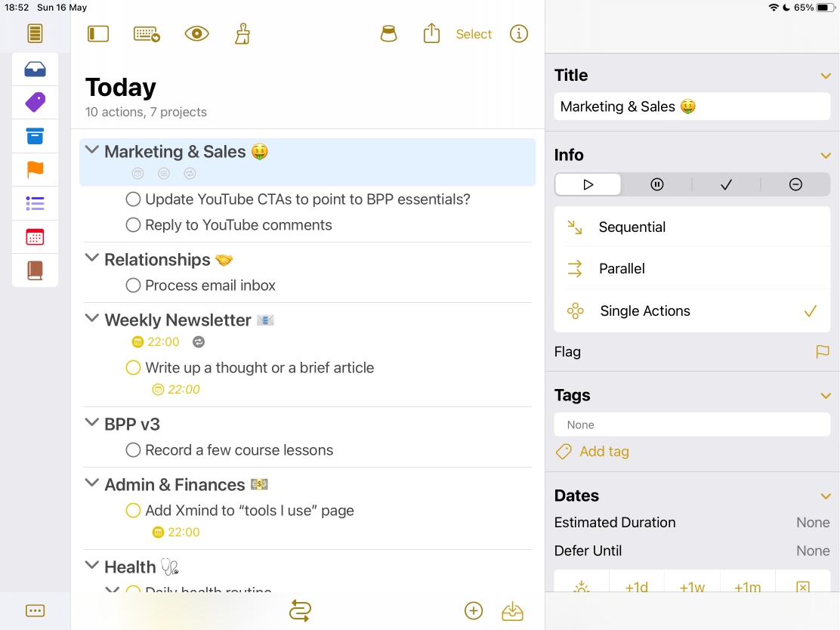Collapse the Relationships project group
This screenshot has width=840, height=630.
[x=92, y=258]
